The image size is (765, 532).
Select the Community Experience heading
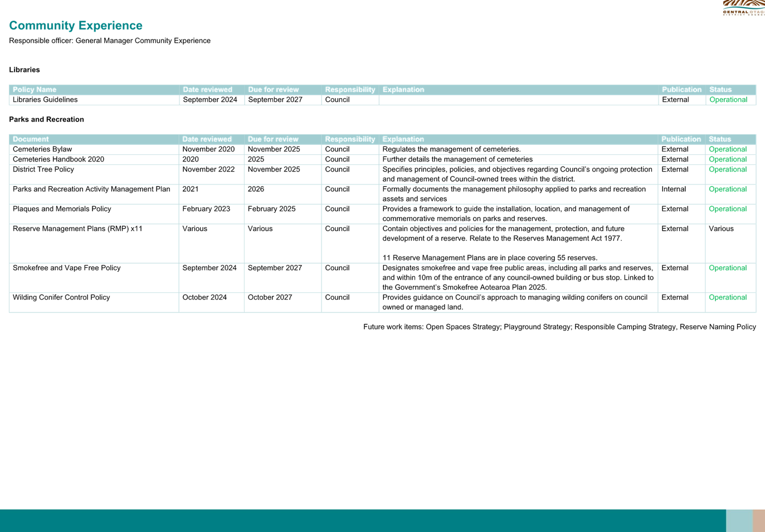coord(76,26)
